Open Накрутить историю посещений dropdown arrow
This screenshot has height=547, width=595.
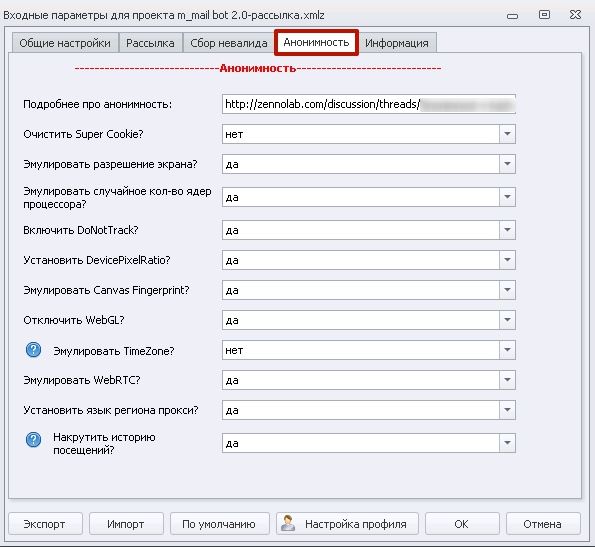pyautogui.click(x=507, y=443)
